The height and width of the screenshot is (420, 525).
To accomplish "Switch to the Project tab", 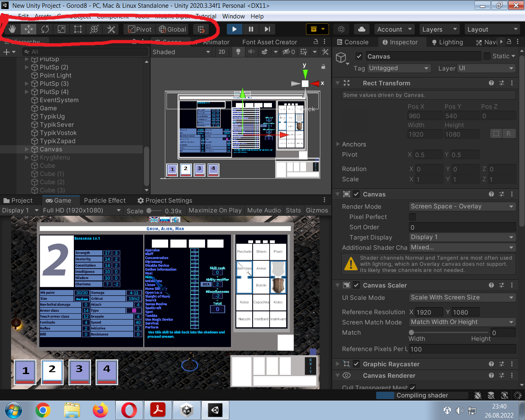I will coord(18,200).
